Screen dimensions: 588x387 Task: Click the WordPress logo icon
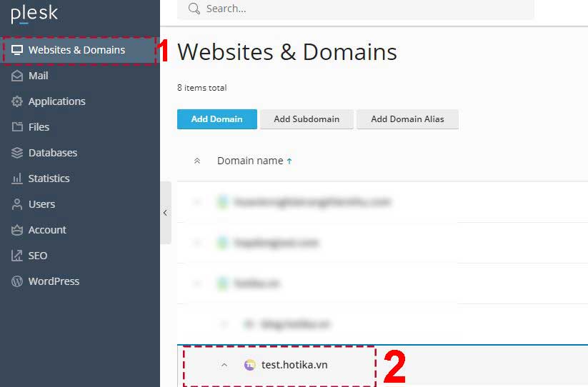tap(17, 281)
